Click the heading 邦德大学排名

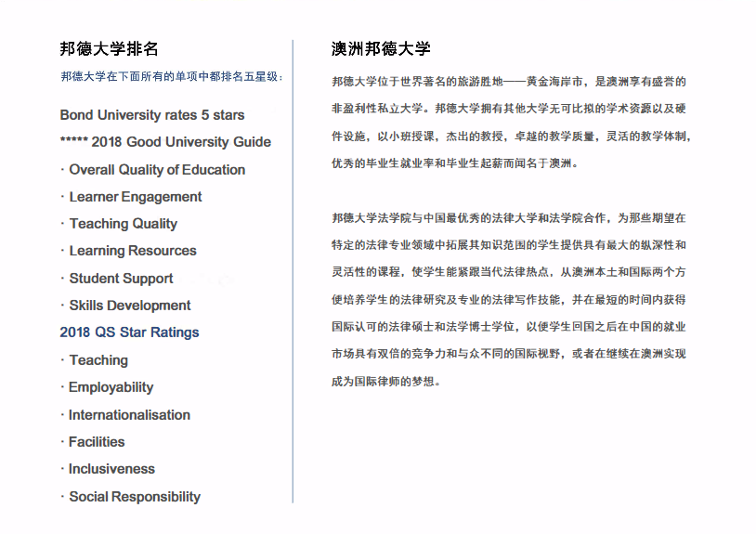coord(109,48)
